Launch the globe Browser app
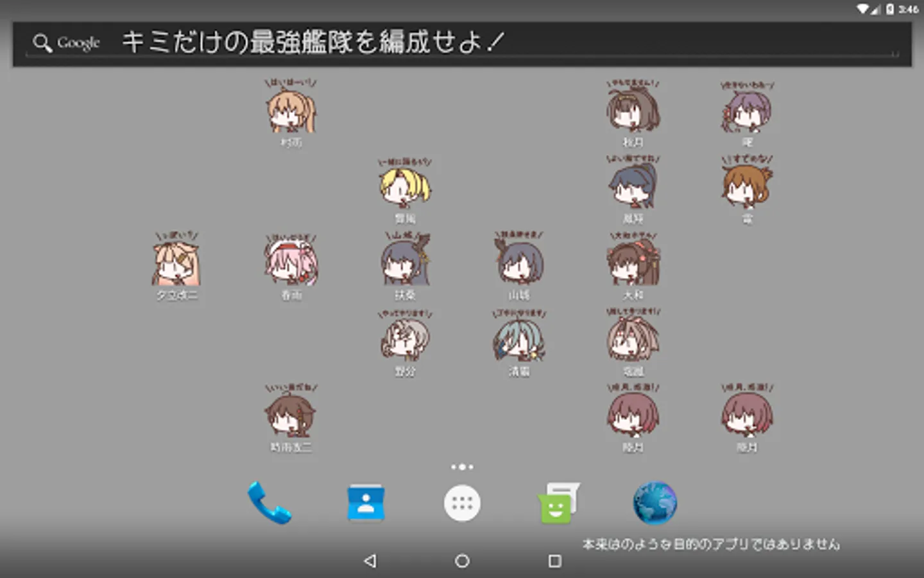The height and width of the screenshot is (578, 924). 654,503
